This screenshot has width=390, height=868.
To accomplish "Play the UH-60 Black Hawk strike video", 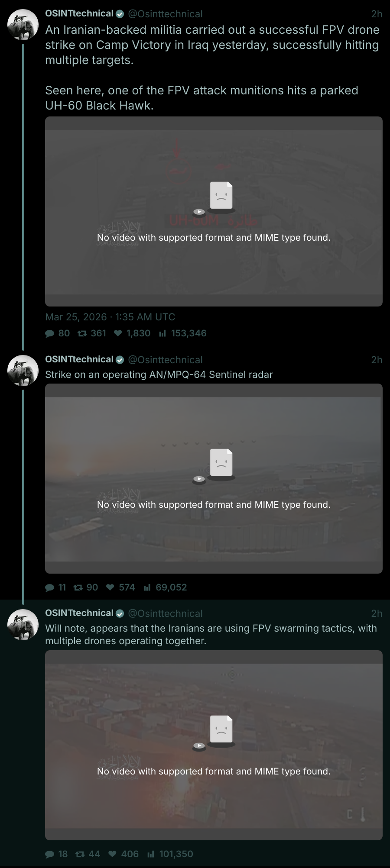I will pos(214,211).
